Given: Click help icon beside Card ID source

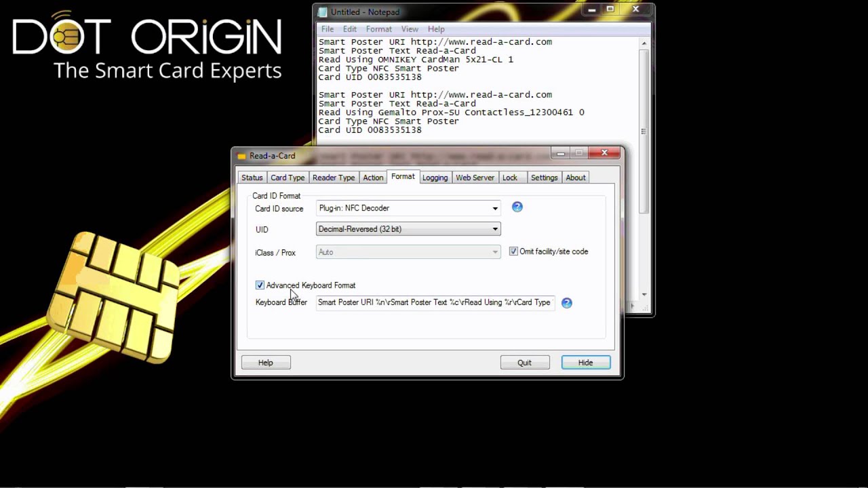Looking at the screenshot, I should tap(517, 207).
